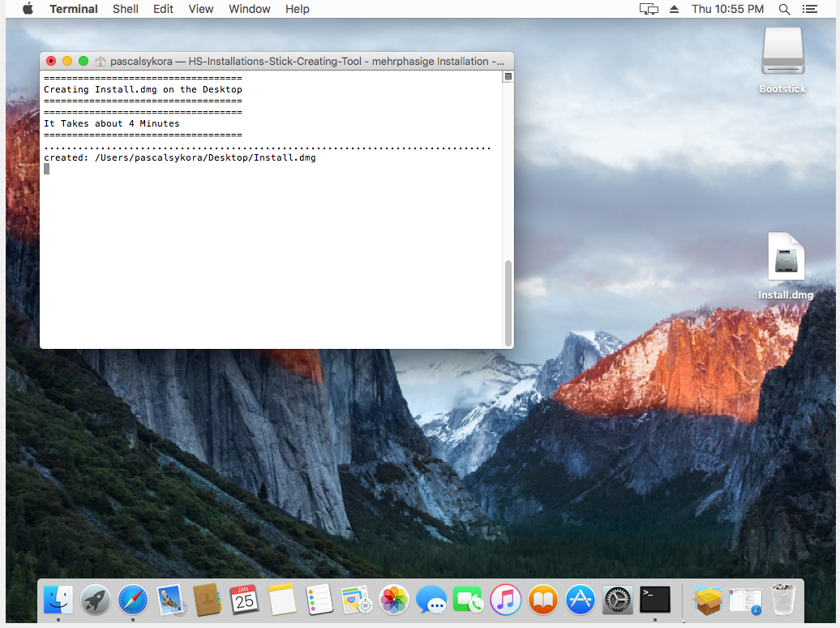
Task: Open the App Store in Dock
Action: click(x=581, y=599)
